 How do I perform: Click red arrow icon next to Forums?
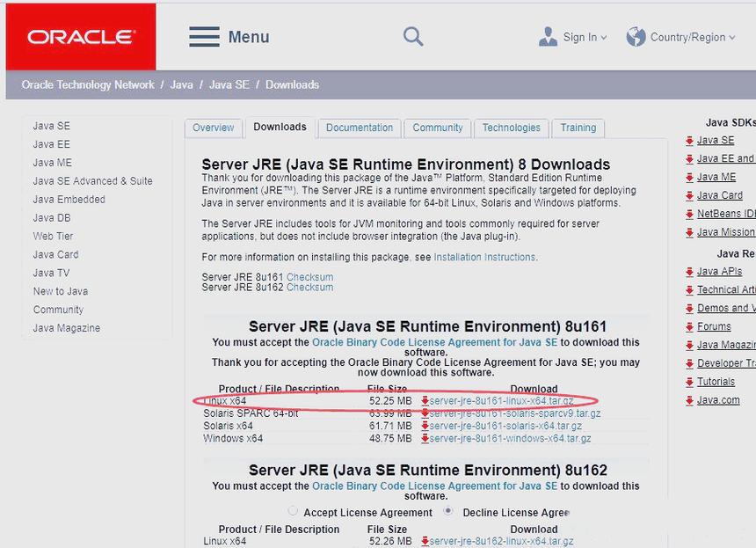click(x=689, y=327)
